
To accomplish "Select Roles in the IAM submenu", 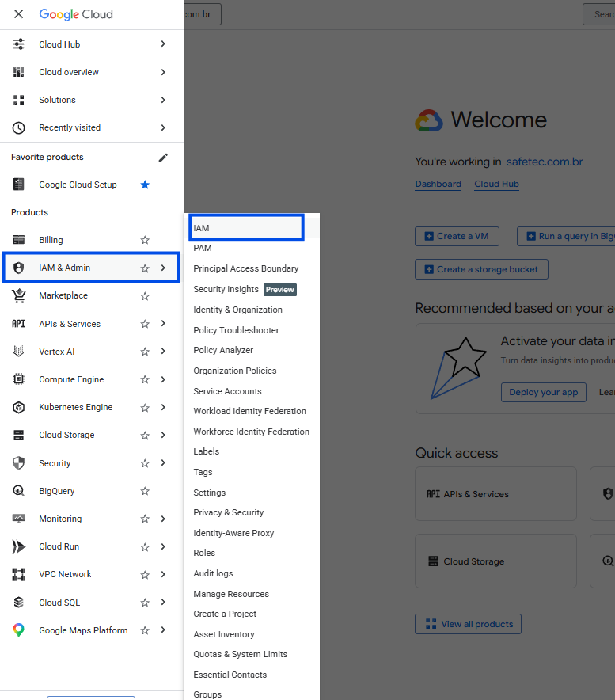I will pyautogui.click(x=204, y=553).
